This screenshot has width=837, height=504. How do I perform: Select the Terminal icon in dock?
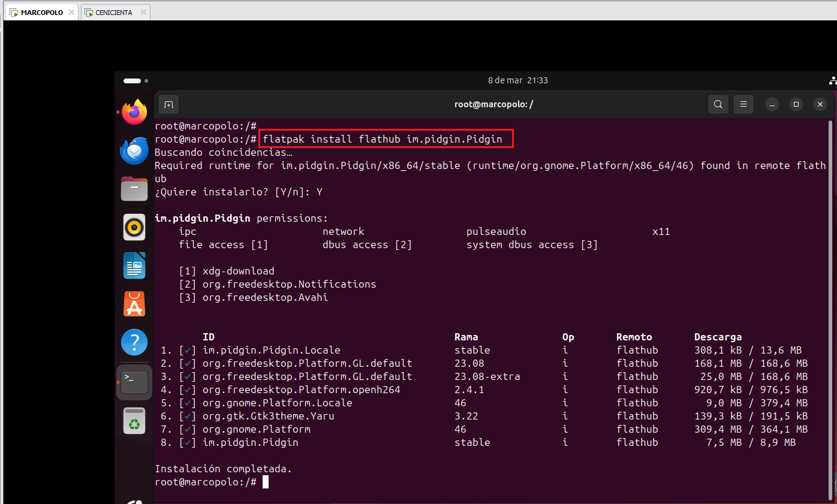pyautogui.click(x=134, y=381)
